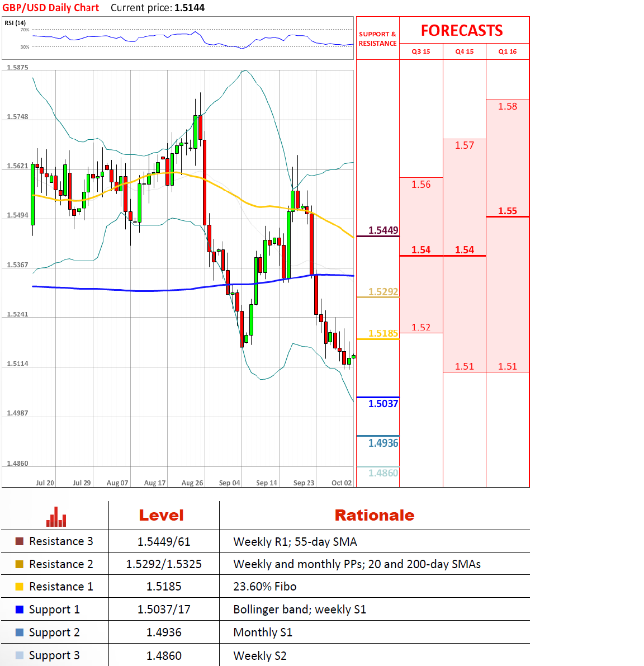Click the Support 2 steel-blue swatch
644x666 pixels.
19,632
